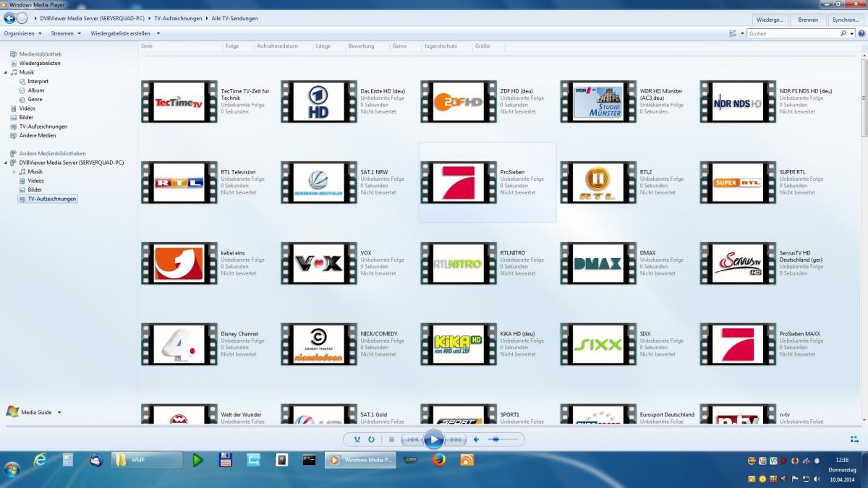Start playback with the Play button

point(433,439)
